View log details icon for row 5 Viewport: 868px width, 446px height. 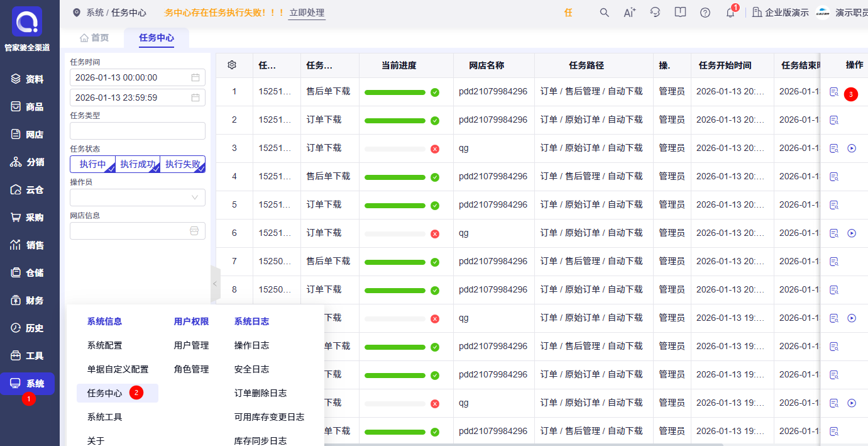[x=834, y=205]
